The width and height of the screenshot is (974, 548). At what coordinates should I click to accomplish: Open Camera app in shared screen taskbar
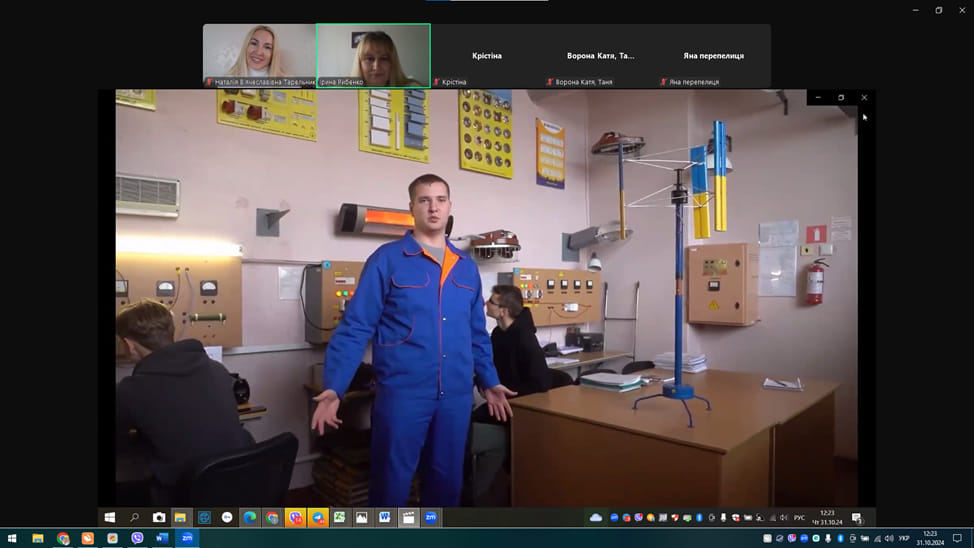coord(159,517)
